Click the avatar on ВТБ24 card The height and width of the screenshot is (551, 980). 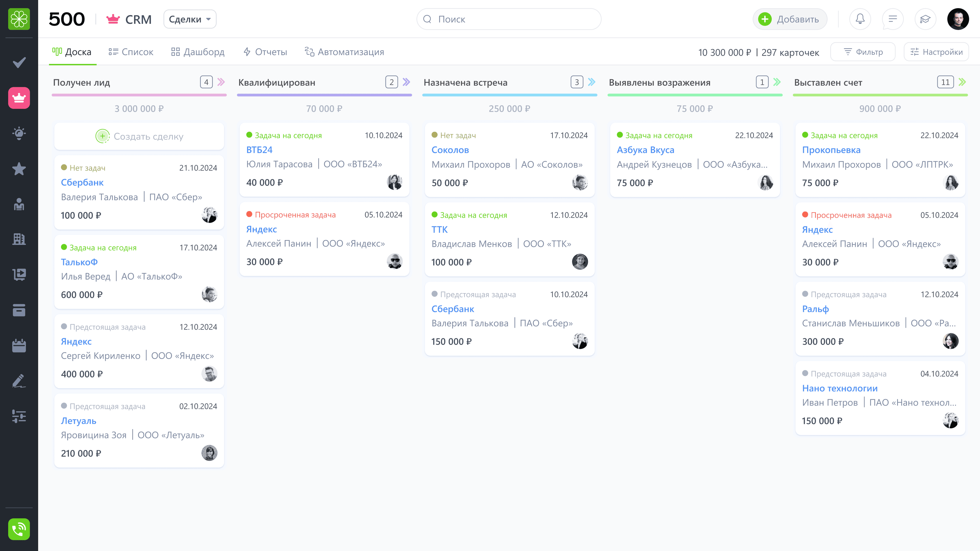tap(395, 182)
